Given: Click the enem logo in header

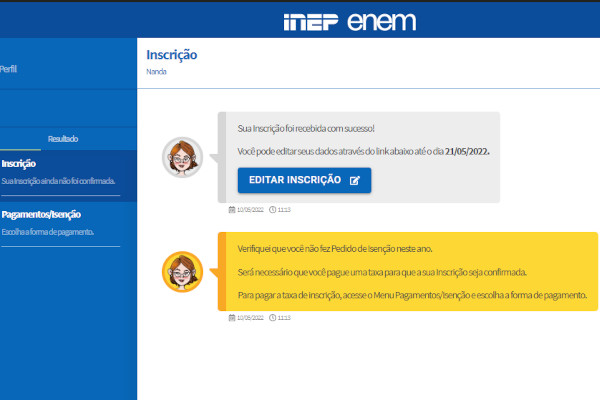Looking at the screenshot, I should (382, 21).
